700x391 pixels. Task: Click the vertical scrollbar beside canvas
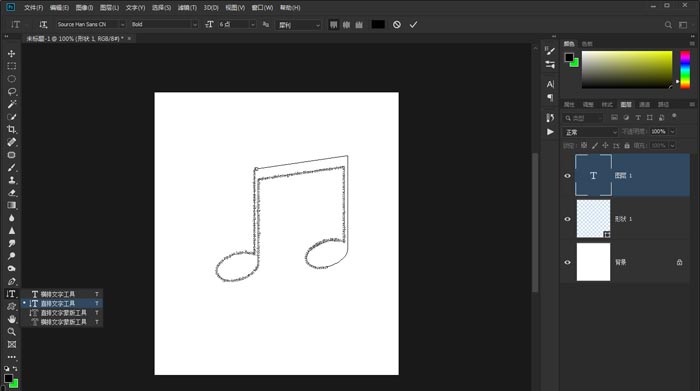pos(535,222)
